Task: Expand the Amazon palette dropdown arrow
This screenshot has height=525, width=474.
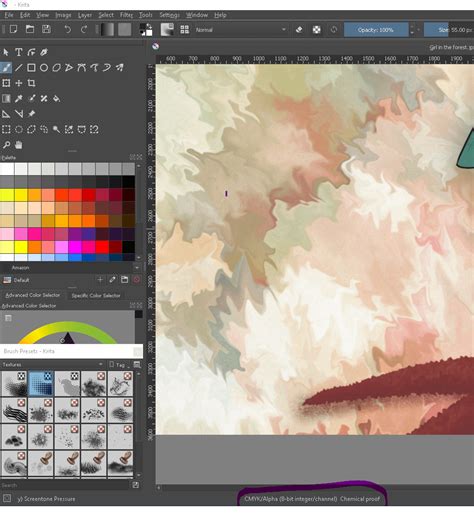Action: [137, 268]
